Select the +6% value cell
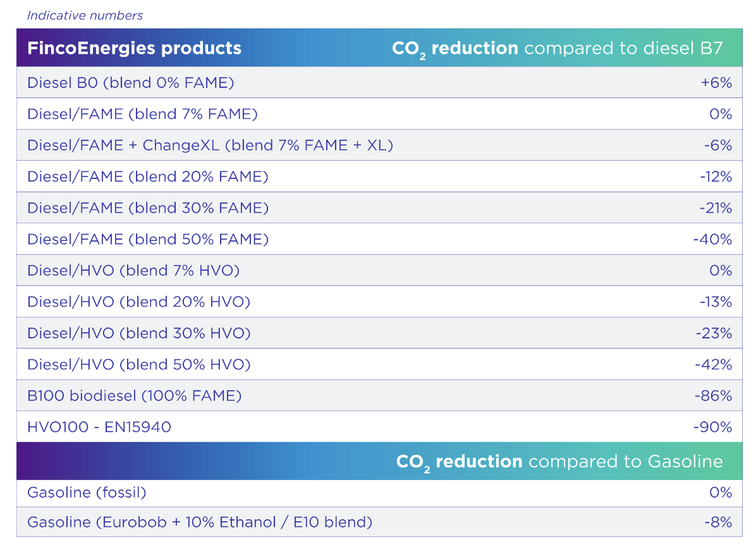Viewport: 756px width, 549px height. click(x=716, y=83)
